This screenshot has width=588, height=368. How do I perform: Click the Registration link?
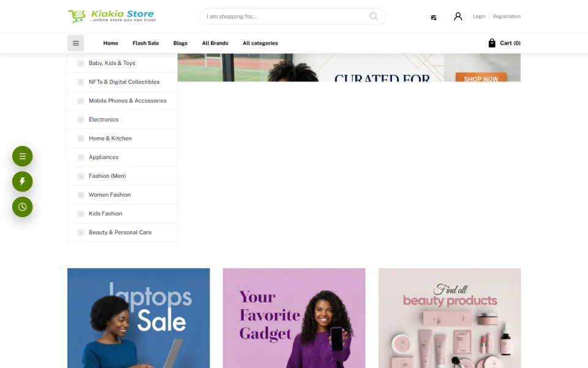[x=507, y=16]
